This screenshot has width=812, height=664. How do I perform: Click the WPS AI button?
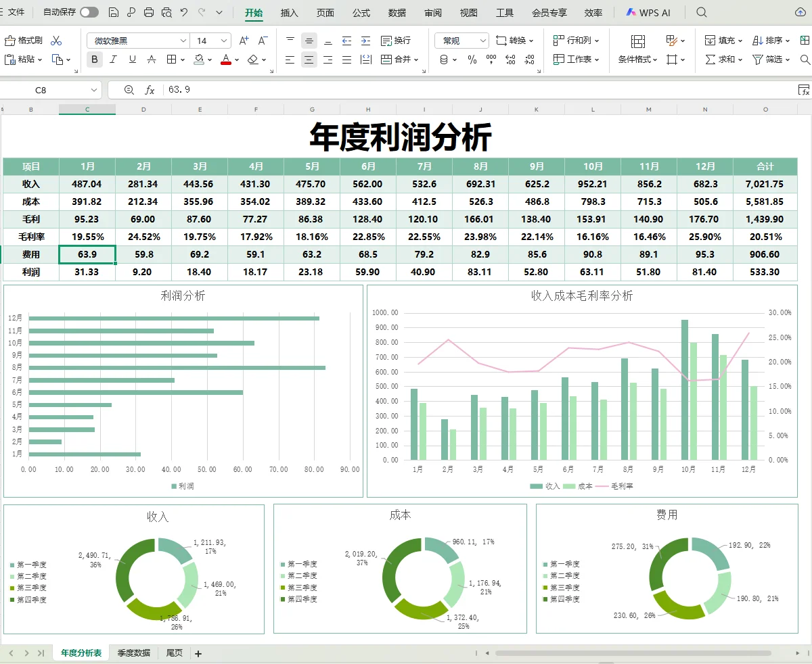pos(648,12)
